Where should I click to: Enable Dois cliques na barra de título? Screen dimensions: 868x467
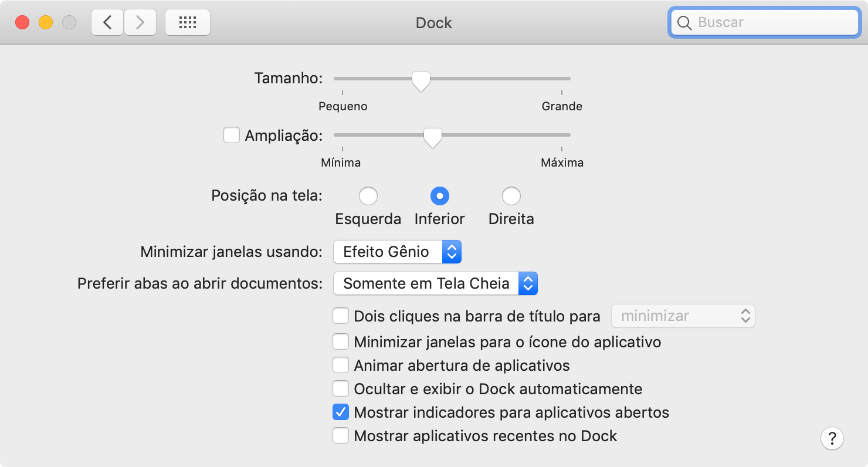341,316
